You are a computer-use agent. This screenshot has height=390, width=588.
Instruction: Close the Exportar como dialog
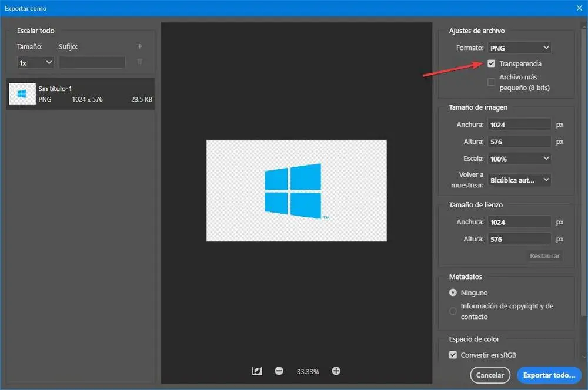579,8
